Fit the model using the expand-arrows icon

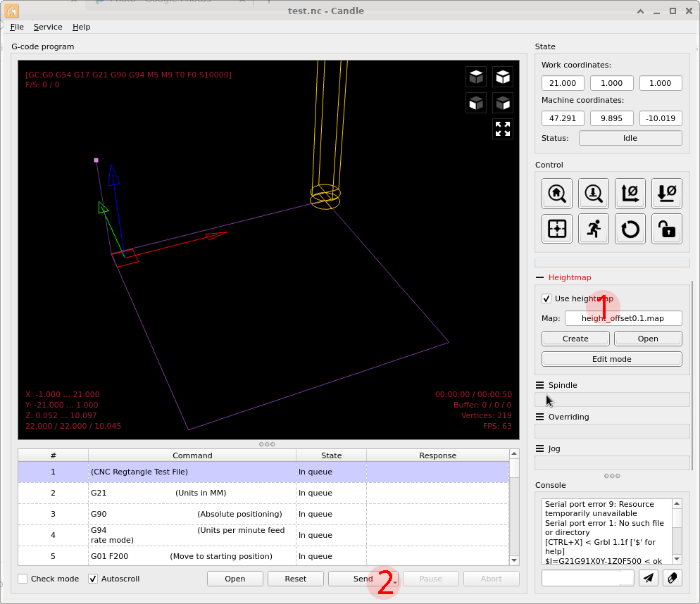tap(503, 128)
